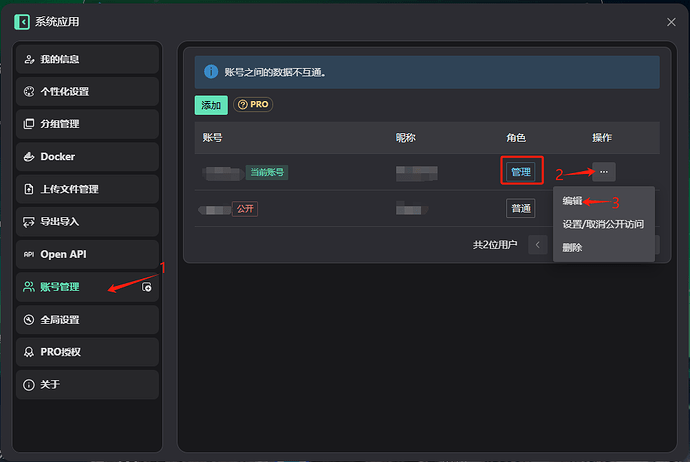Screen dimensions: 690x462
Task: Select 上传文件管理 in sidebar
Action: pyautogui.click(x=87, y=189)
